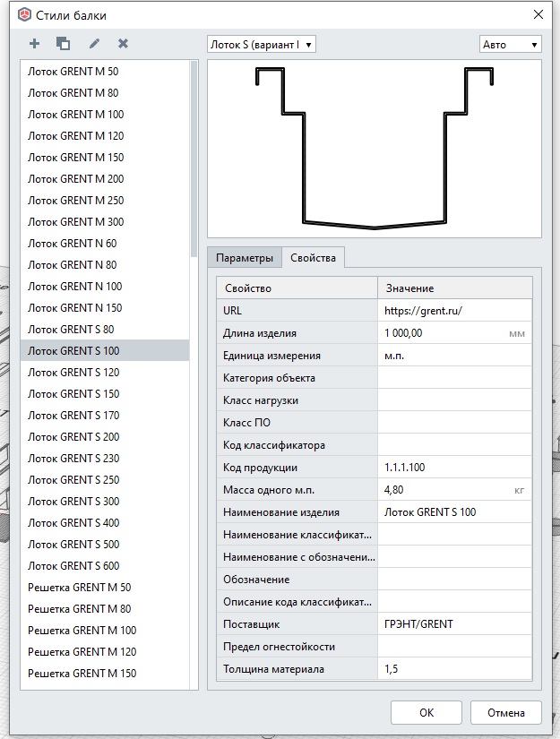Choose Лоток GRENT S 400 style

tap(105, 523)
